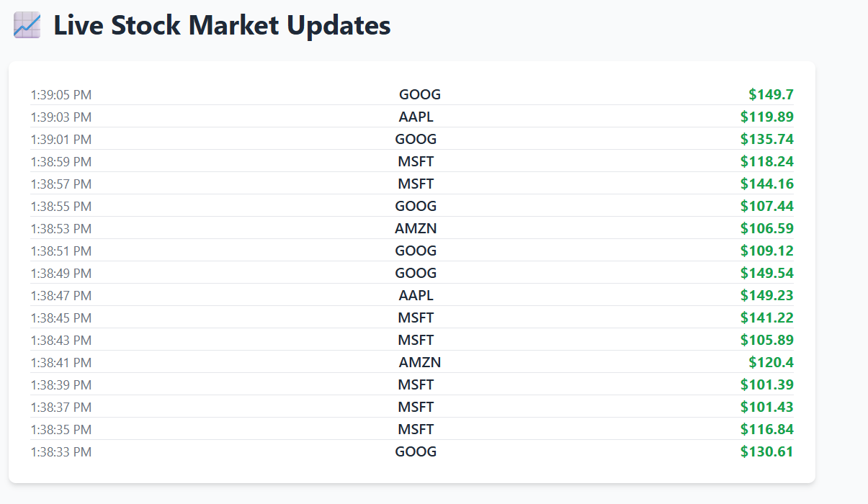Select the GOOG row at 1:39:05 PM

tap(412, 94)
